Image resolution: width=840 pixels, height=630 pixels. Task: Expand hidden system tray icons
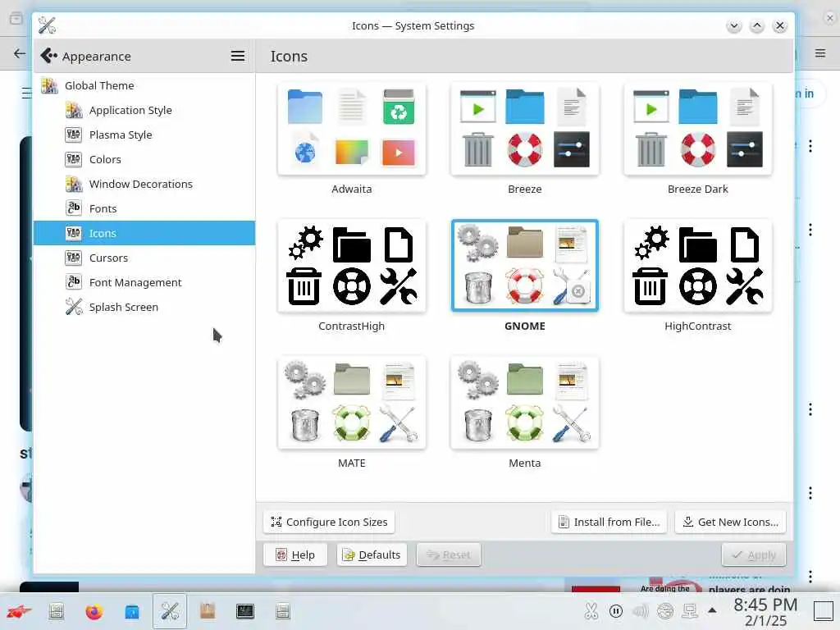[x=712, y=610]
